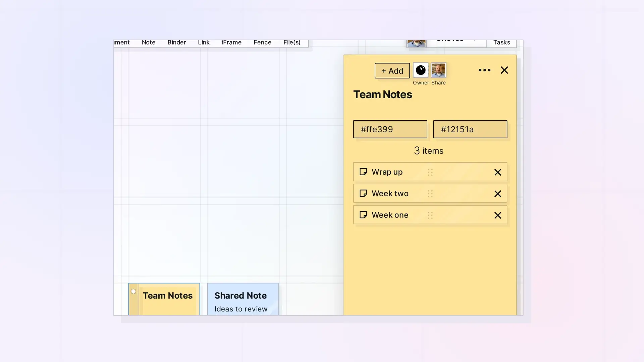Open the Week two item
The width and height of the screenshot is (644, 362).
[430, 193]
